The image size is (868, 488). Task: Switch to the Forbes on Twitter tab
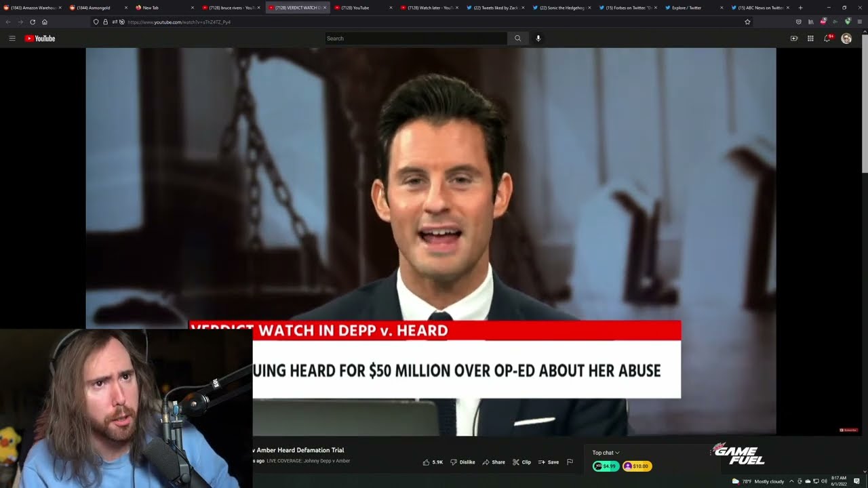coord(626,7)
